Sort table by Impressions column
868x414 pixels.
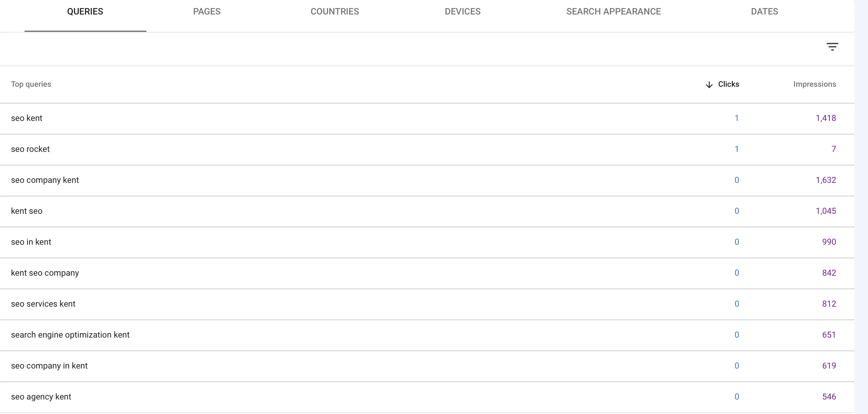pyautogui.click(x=814, y=84)
